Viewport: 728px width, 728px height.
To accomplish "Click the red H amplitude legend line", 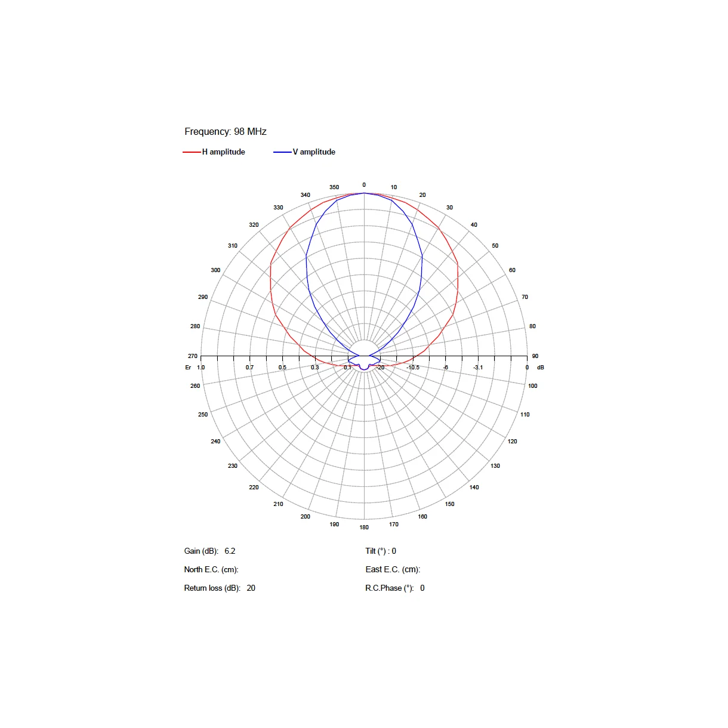I will (192, 152).
